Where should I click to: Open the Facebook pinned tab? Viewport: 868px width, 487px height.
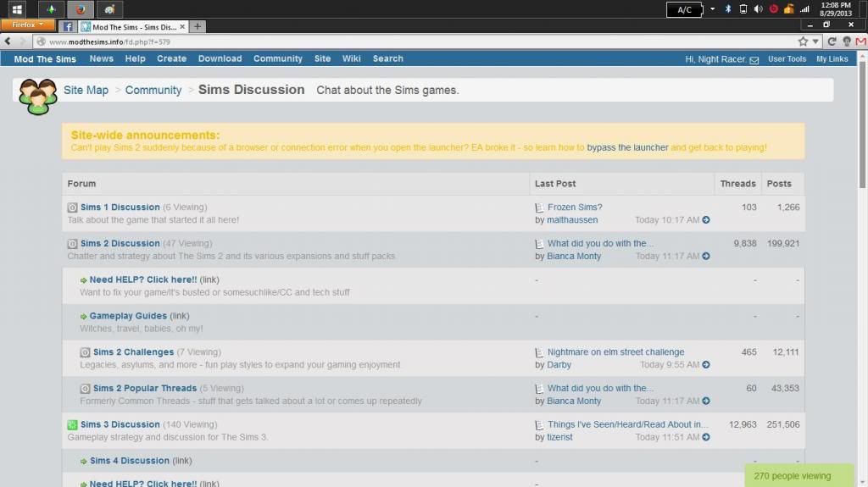click(x=68, y=26)
